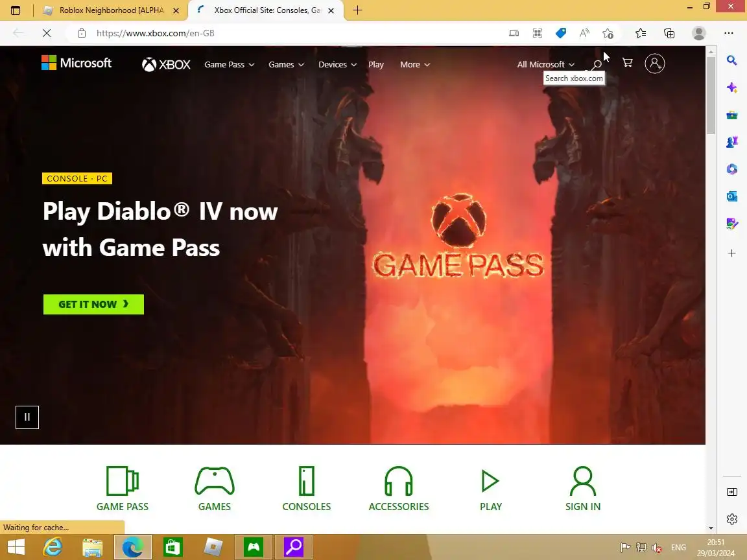Close the Xbox Official Site tab
Image resolution: width=747 pixels, height=560 pixels.
[x=331, y=10]
